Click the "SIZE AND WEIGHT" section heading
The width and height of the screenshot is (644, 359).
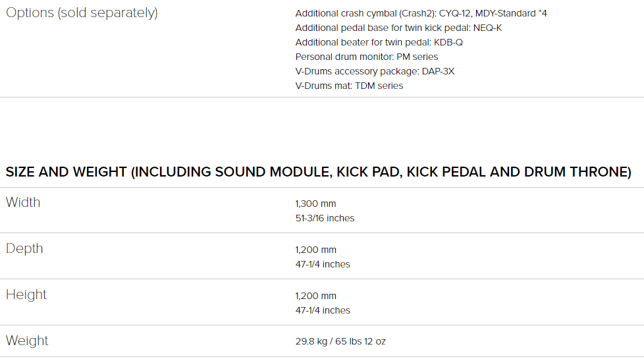pyautogui.click(x=318, y=172)
